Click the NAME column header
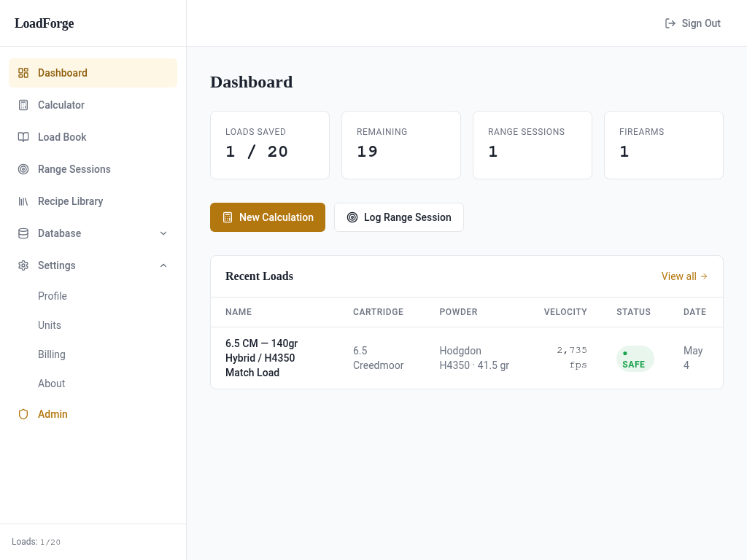747x560 pixels. 239,312
